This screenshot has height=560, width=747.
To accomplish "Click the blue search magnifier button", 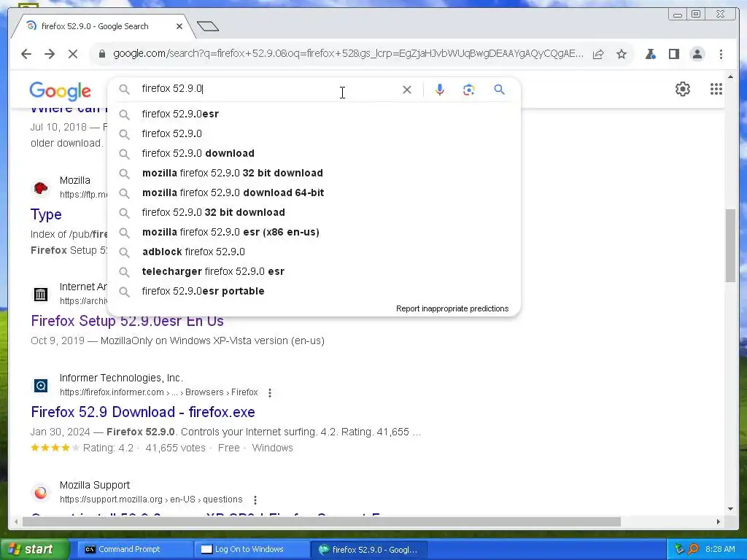I will pos(499,90).
